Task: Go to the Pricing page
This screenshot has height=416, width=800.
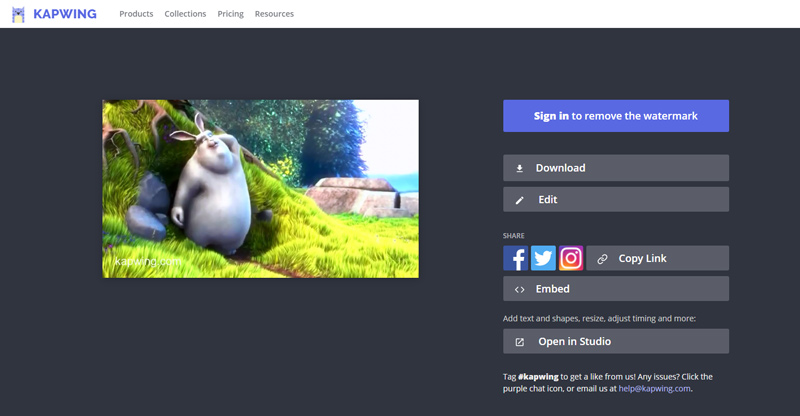Action: (x=230, y=14)
